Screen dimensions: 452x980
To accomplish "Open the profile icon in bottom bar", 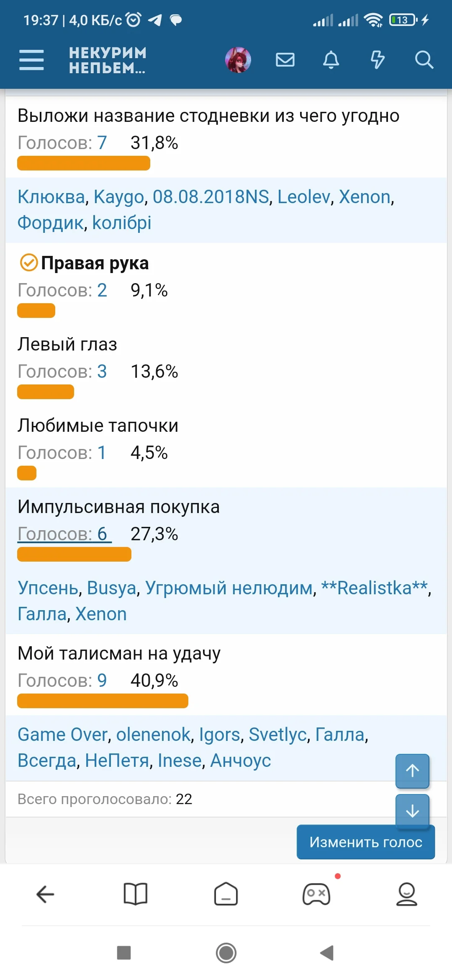I will 406,895.
